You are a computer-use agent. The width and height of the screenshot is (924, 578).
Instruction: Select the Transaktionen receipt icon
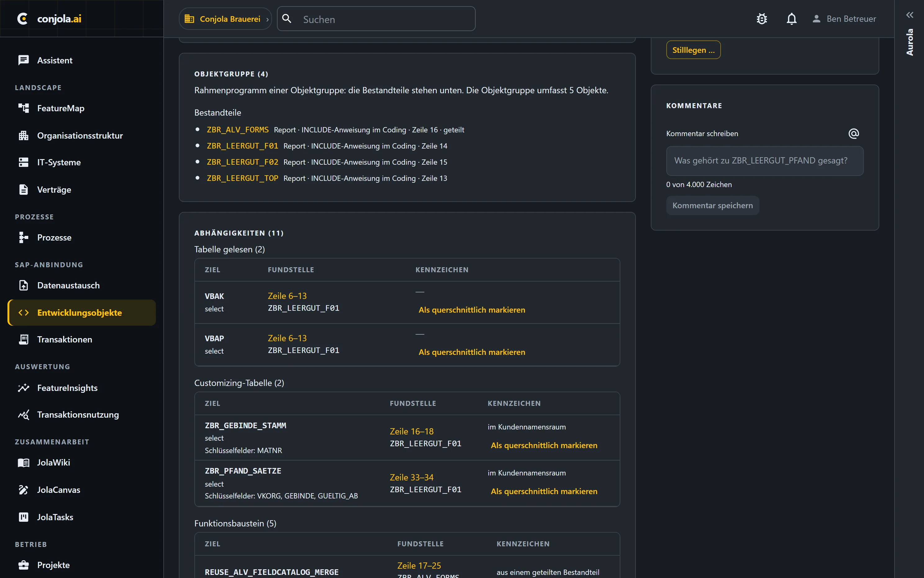23,339
